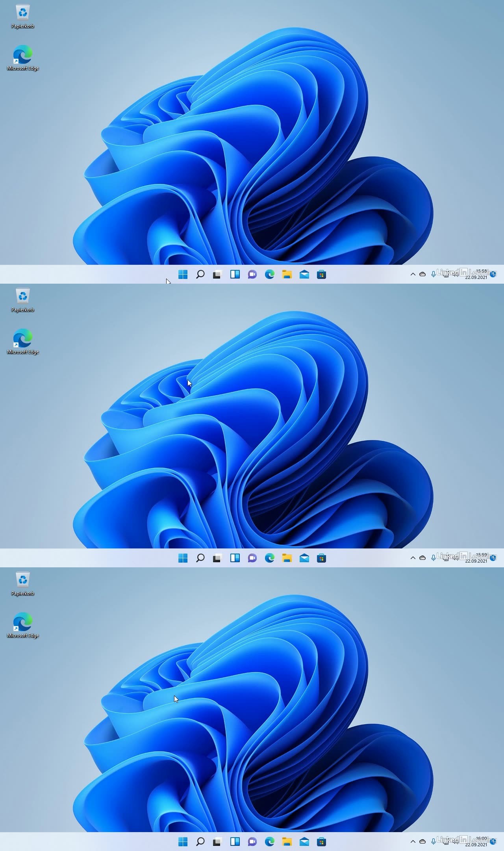Screen dimensions: 504x851
Task: Open Widgets in the middle desktop frame
Action: [x=235, y=558]
